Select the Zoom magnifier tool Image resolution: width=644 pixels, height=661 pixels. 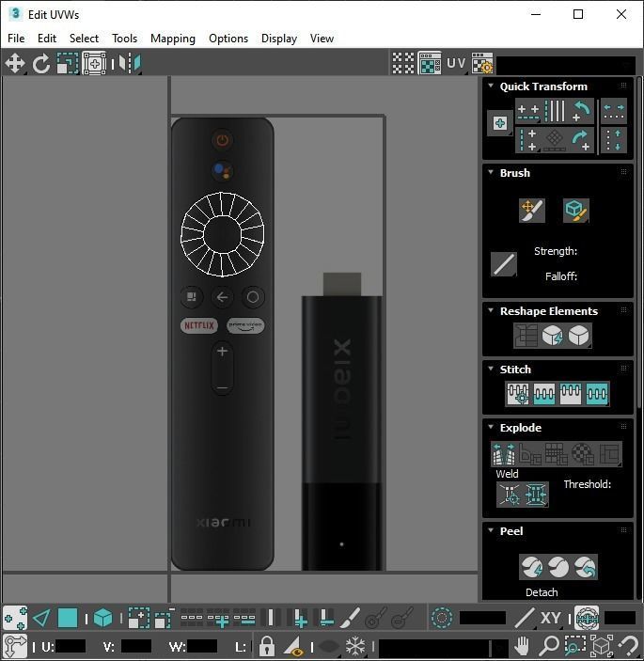click(x=549, y=645)
